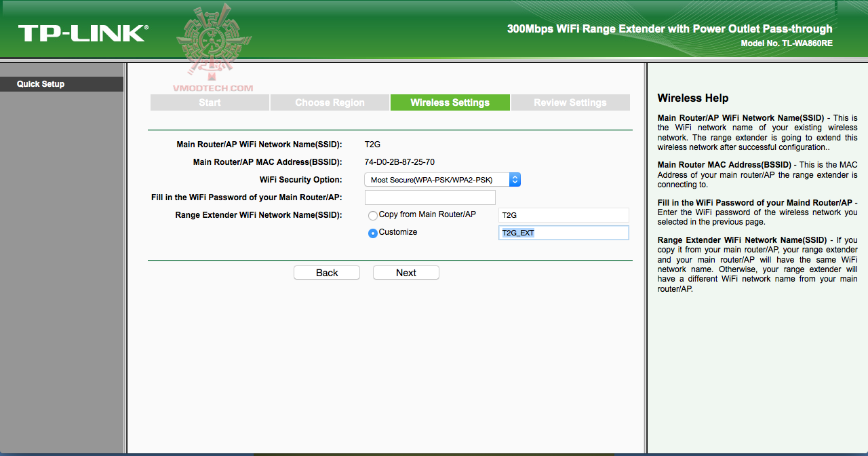Open the WiFi Security Option dropdown
Viewport: 868px width, 456px height.
click(443, 180)
